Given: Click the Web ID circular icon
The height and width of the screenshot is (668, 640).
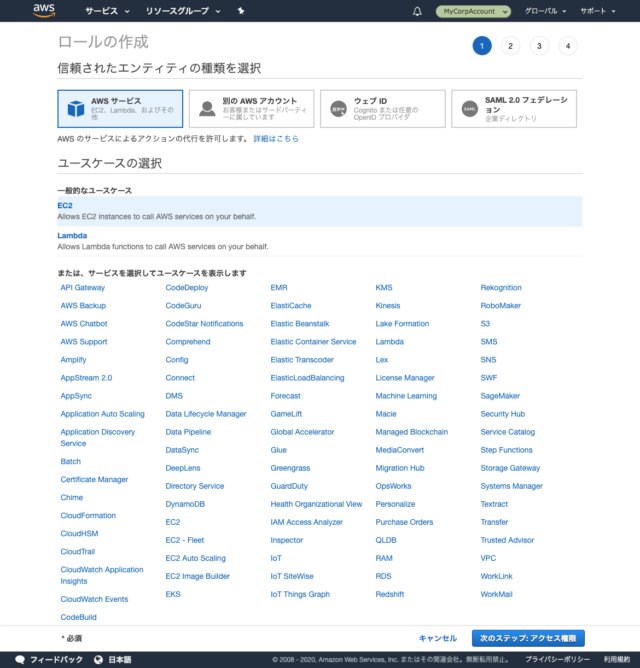Looking at the screenshot, I should click(x=338, y=109).
